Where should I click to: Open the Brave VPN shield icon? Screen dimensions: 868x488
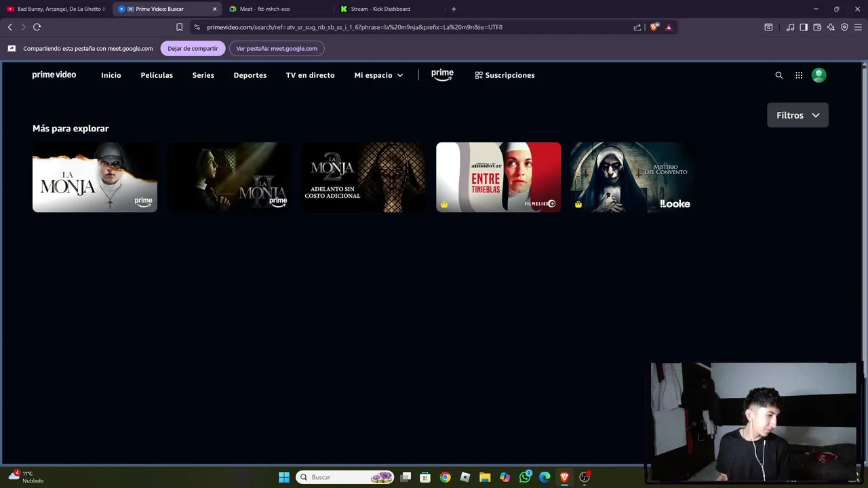[x=844, y=27]
